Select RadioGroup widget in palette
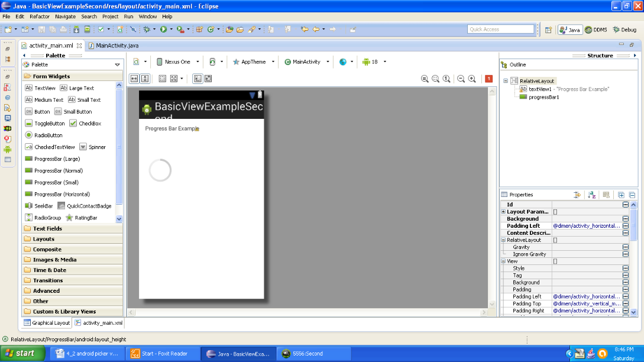This screenshot has height=362, width=644. [x=43, y=218]
